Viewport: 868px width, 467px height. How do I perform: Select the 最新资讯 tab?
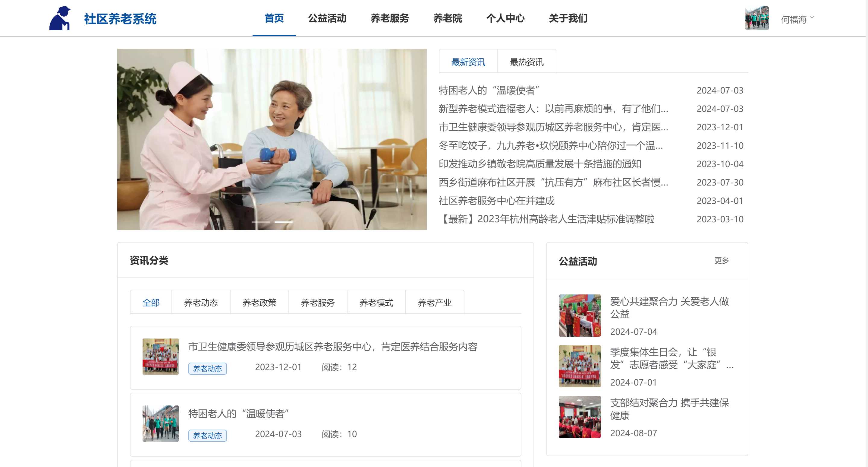468,62
